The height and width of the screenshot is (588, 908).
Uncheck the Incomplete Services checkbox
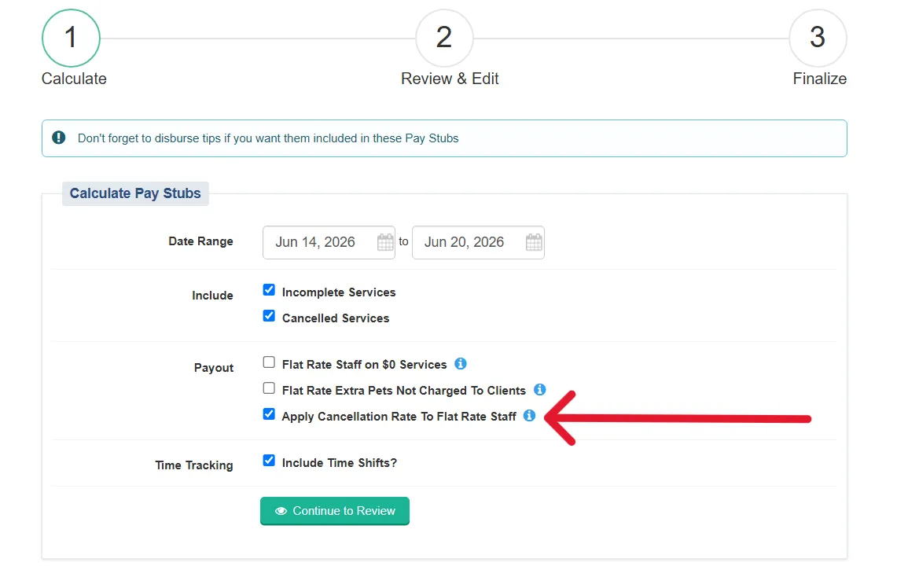click(x=269, y=289)
